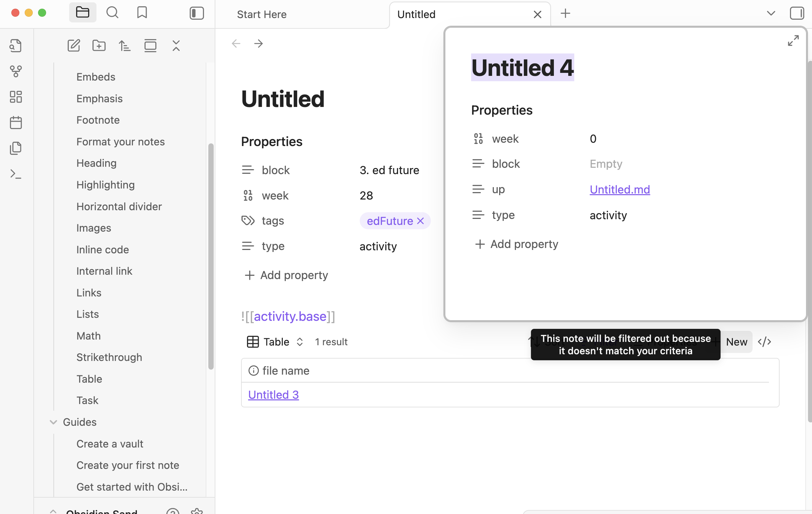Screen dimensions: 812x514
Task: Switch to the Start Here tab
Action: pos(262,14)
